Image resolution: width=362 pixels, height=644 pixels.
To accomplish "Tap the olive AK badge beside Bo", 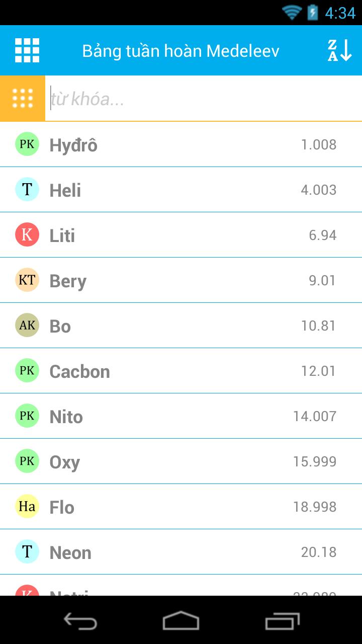I will [27, 326].
